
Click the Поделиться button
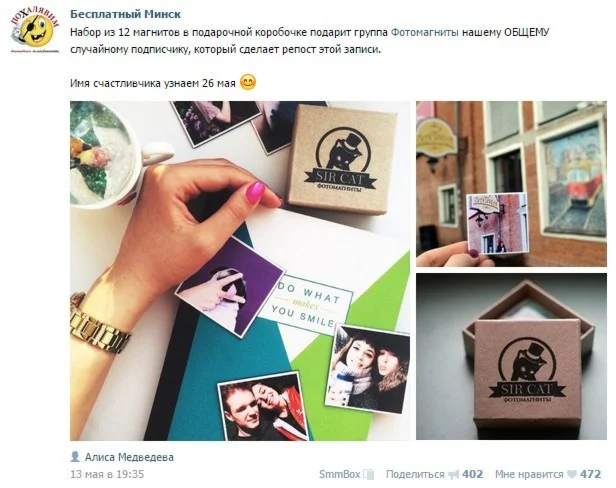point(415,474)
